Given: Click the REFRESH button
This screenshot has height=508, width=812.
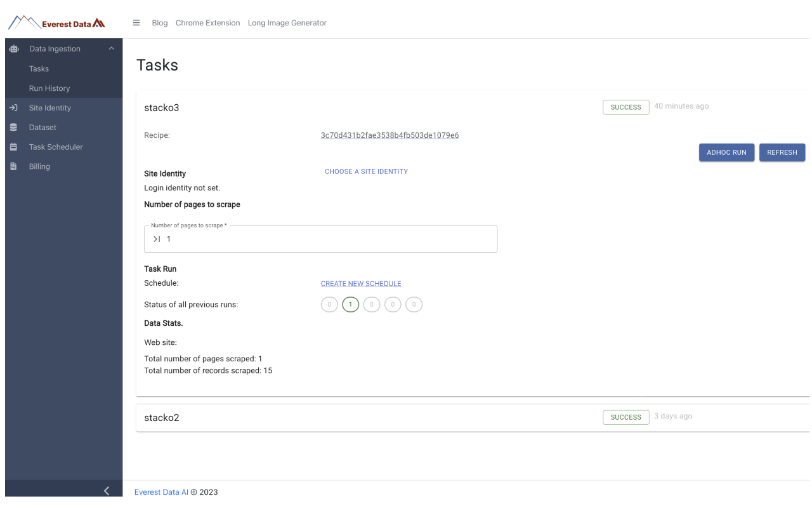Looking at the screenshot, I should 782,152.
